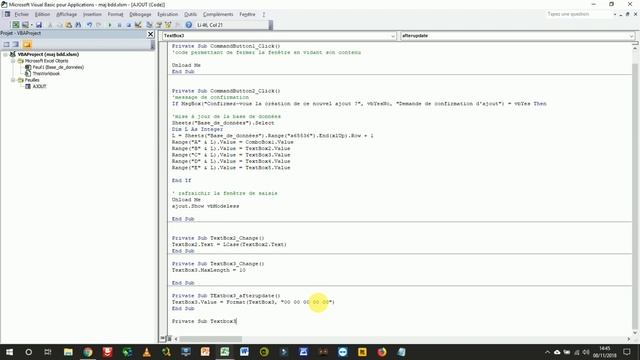Click the Copy toolbar icon

coord(60,25)
